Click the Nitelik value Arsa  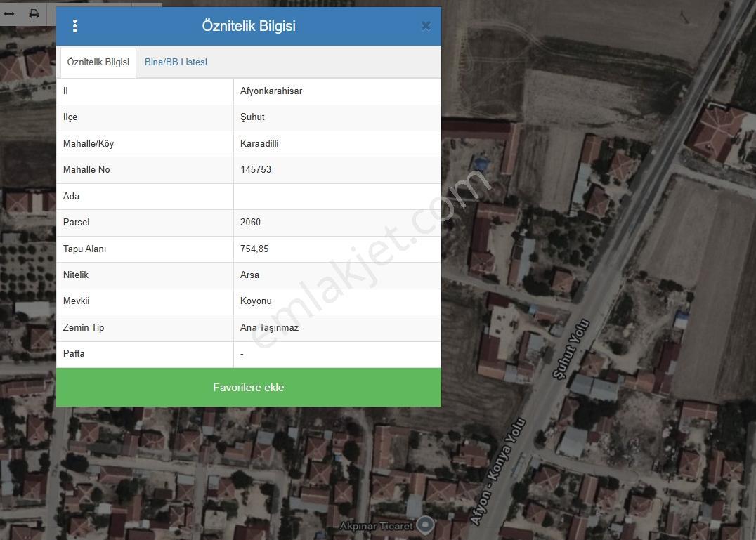pyautogui.click(x=249, y=275)
